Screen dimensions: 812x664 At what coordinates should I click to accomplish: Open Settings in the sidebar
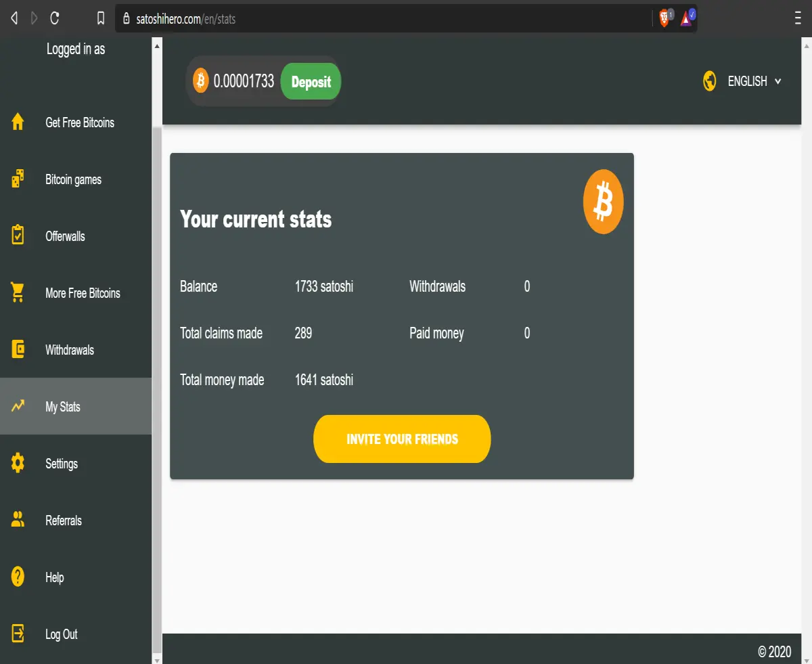tap(76, 464)
